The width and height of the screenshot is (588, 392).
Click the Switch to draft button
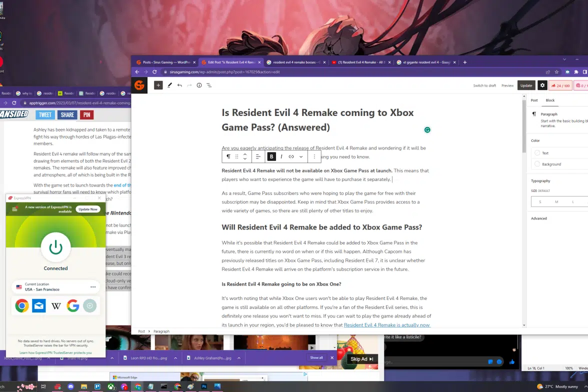484,85
